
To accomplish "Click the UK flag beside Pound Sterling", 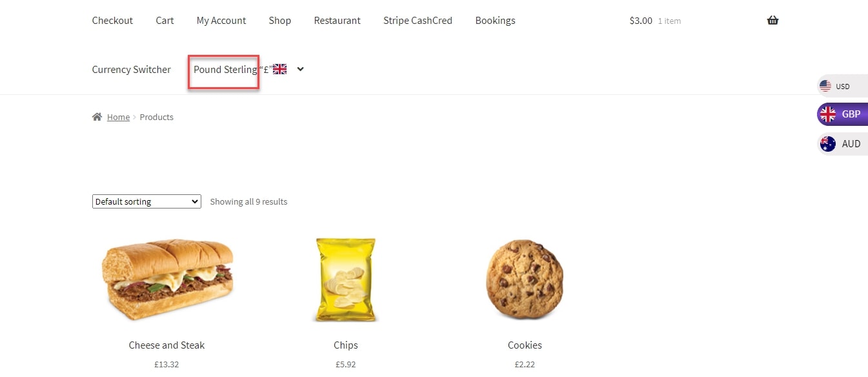I will (x=279, y=69).
